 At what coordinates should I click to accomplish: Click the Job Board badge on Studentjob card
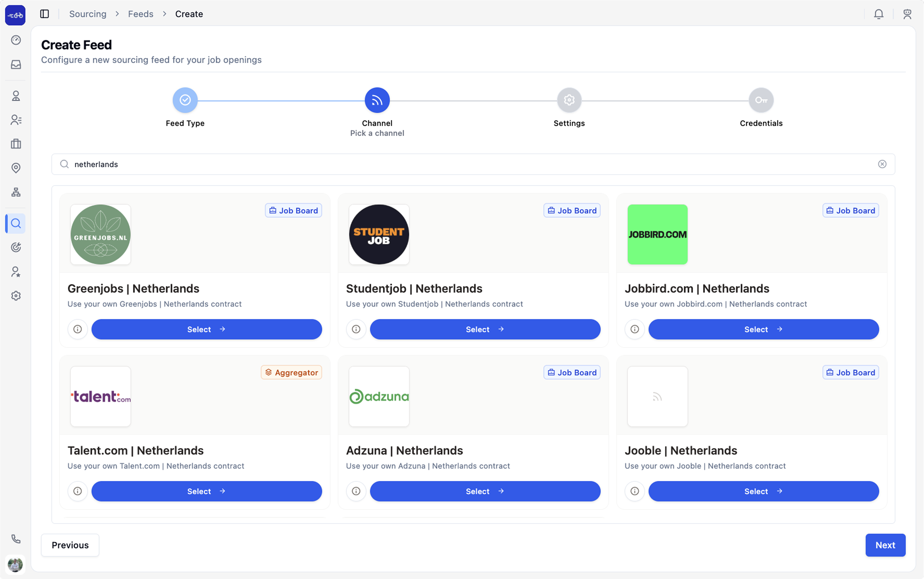[x=572, y=211]
